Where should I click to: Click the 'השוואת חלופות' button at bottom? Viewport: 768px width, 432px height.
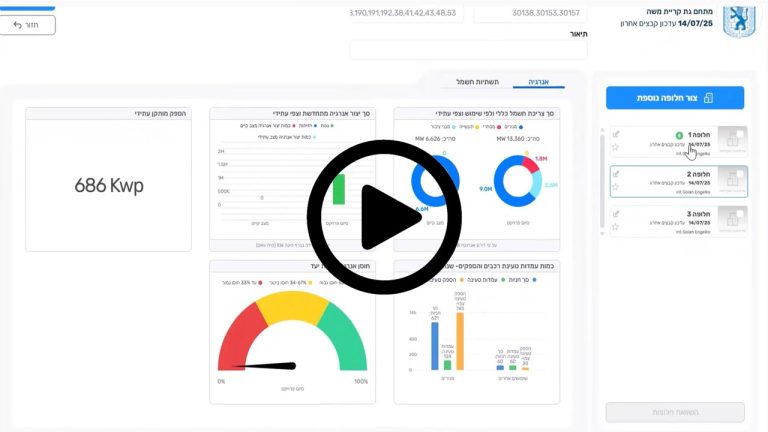(675, 412)
